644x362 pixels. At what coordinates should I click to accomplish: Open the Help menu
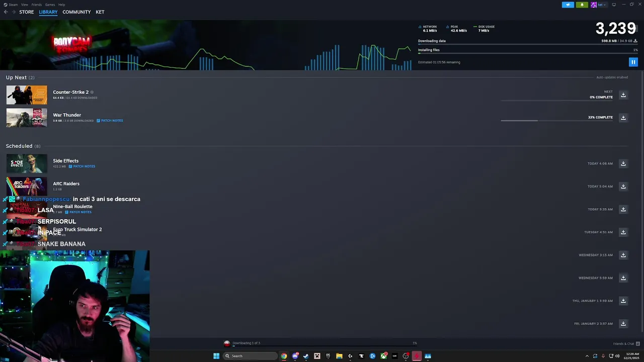click(61, 5)
